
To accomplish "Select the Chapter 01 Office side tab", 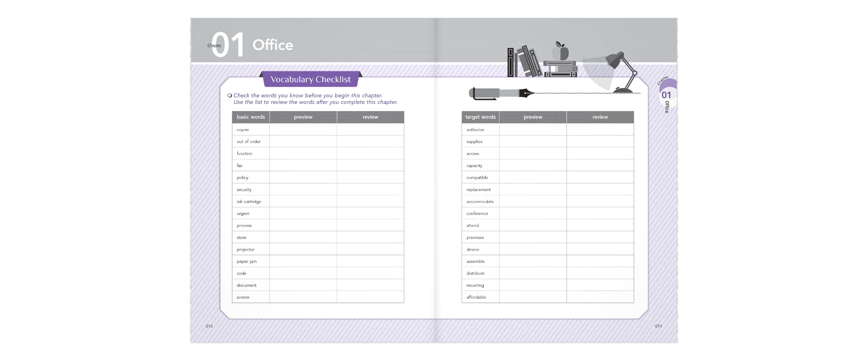I will (666, 96).
